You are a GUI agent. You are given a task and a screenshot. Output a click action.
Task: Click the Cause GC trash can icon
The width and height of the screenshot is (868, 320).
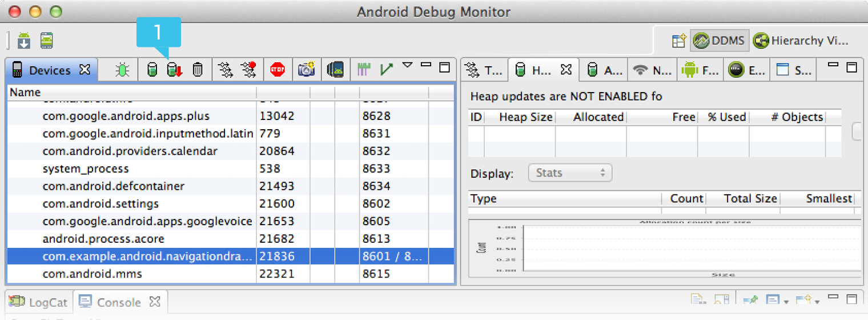pyautogui.click(x=198, y=70)
